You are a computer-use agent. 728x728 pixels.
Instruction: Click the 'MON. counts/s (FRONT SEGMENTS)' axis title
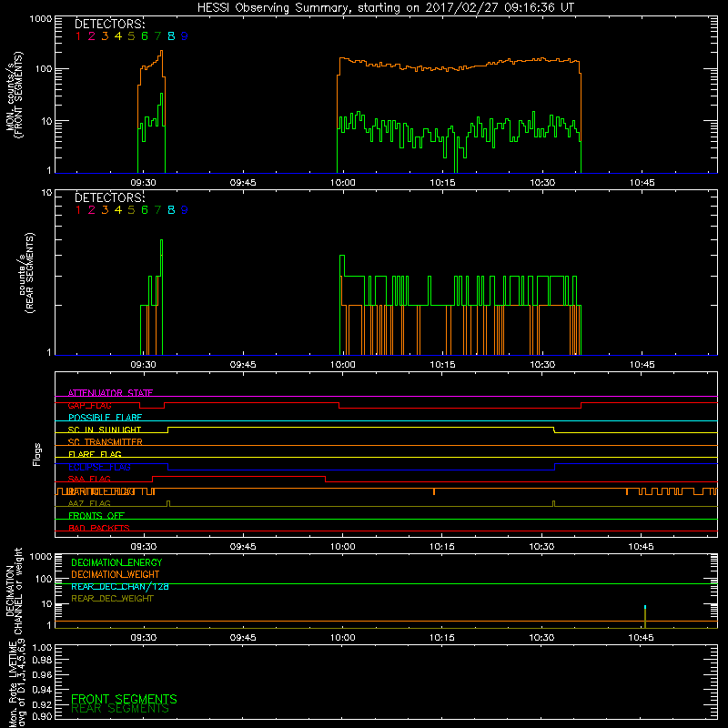(14, 95)
